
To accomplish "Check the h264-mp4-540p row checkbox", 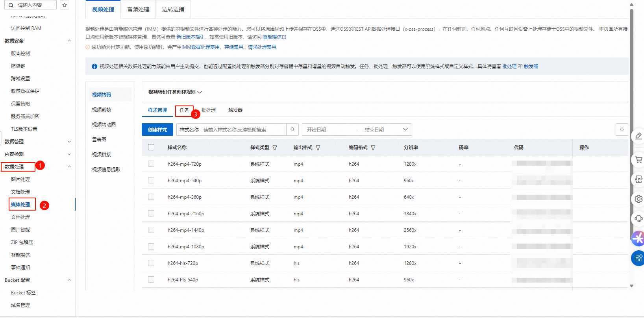I will [x=151, y=180].
